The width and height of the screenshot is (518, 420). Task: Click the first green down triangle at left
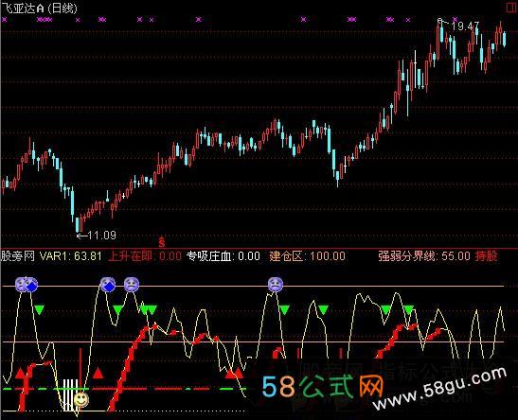point(40,310)
